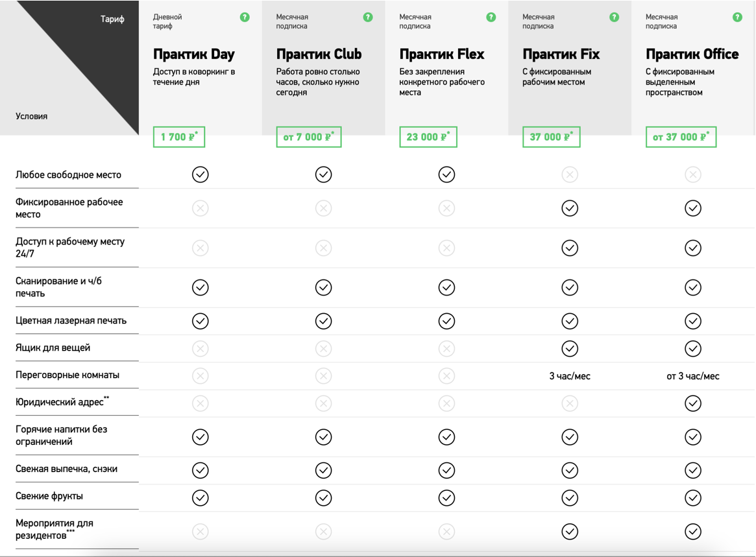Click the от 3 час/мес cell

tap(693, 376)
